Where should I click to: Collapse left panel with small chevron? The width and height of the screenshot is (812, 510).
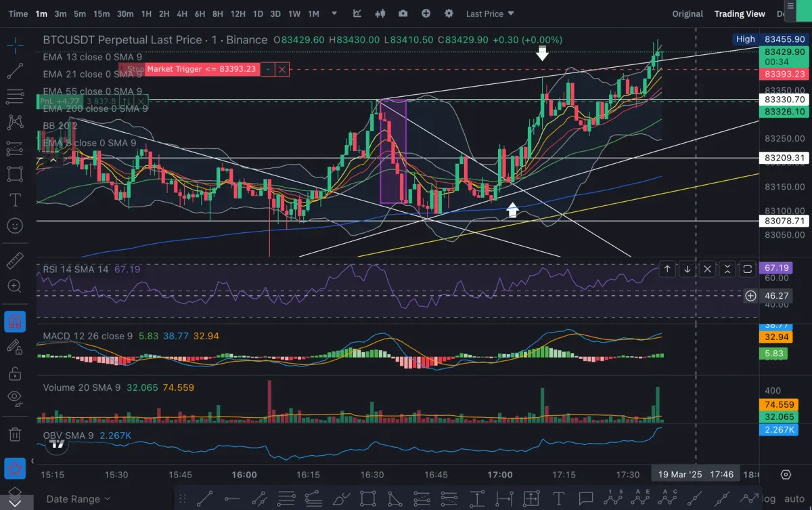pos(32,461)
